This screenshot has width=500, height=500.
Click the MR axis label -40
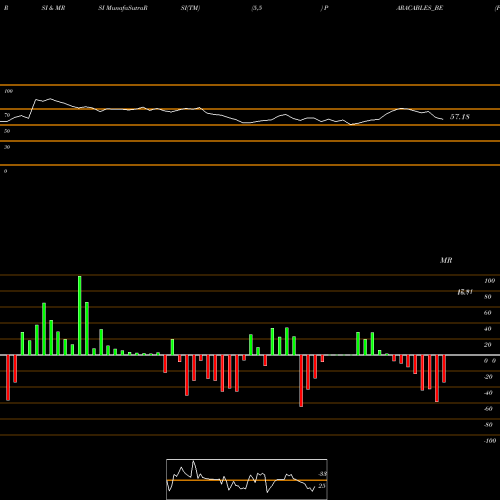click(x=488, y=393)
